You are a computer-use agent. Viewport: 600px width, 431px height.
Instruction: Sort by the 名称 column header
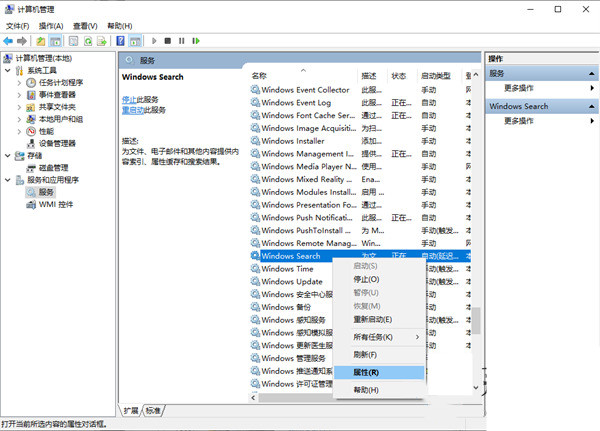pyautogui.click(x=303, y=76)
